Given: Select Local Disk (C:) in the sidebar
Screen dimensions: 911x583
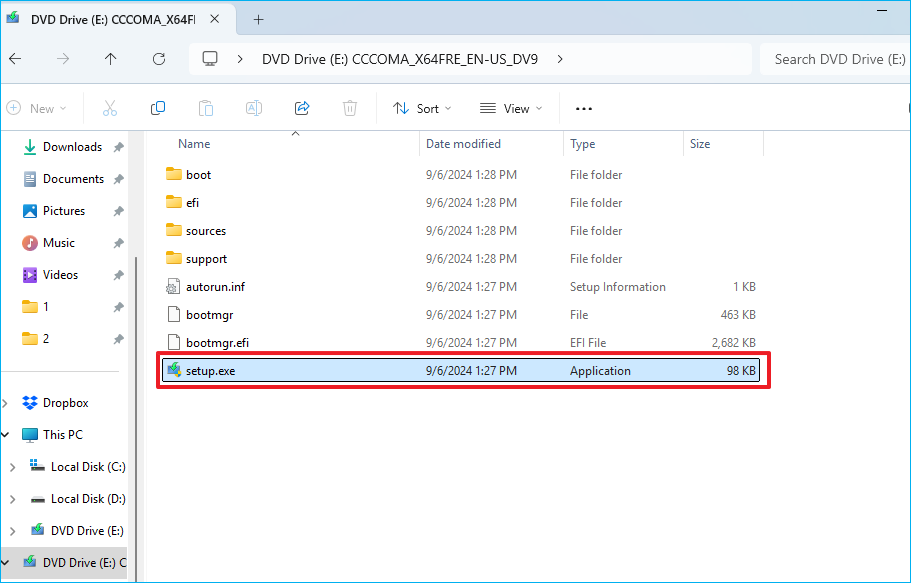Looking at the screenshot, I should [88, 467].
